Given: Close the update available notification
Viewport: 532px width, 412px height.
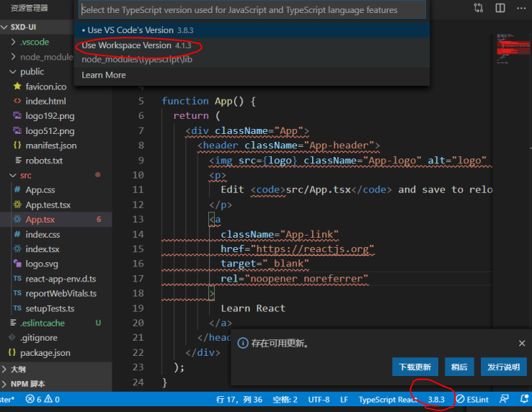Looking at the screenshot, I should 522,343.
